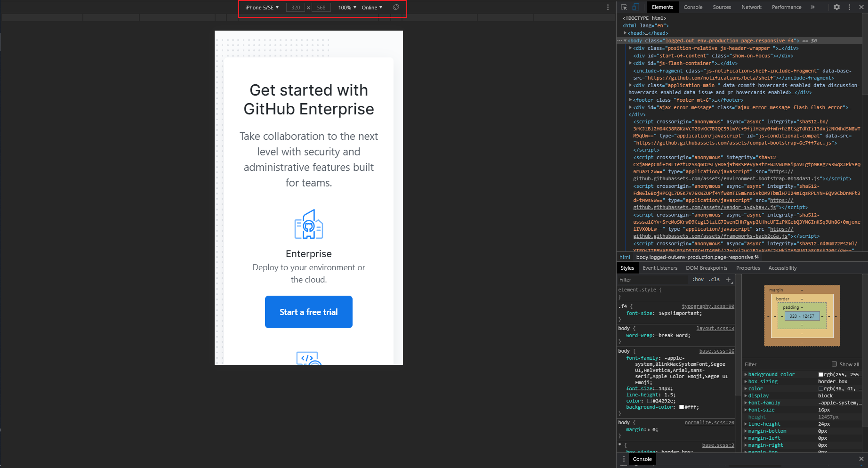The image size is (868, 468).
Task: Click the rotate screen icon in device toolbar
Action: point(396,7)
